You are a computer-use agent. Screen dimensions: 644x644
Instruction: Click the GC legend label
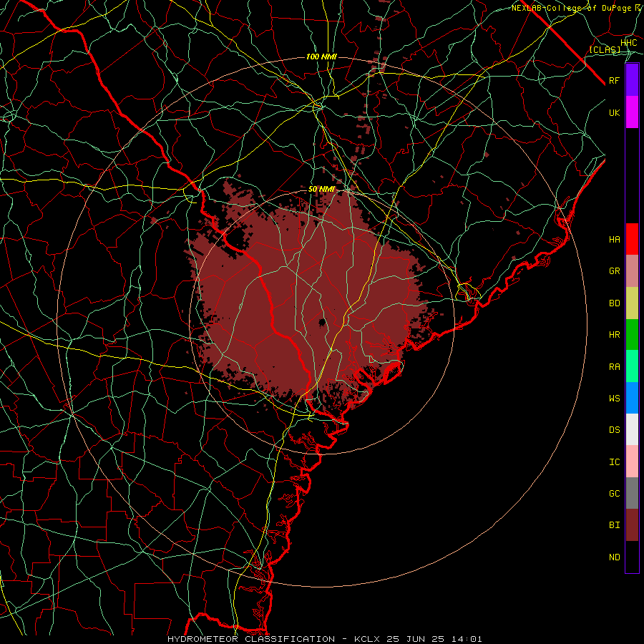pyautogui.click(x=615, y=494)
